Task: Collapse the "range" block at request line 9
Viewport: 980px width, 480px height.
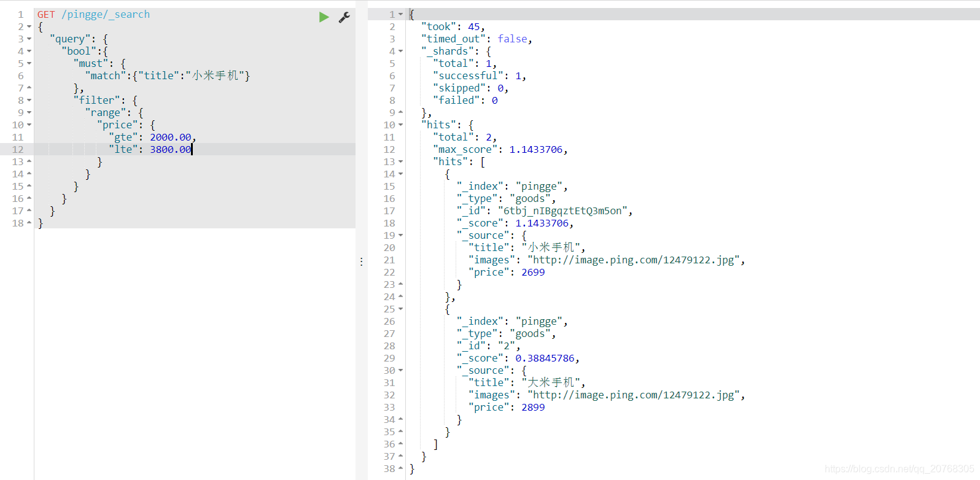Action: point(29,113)
